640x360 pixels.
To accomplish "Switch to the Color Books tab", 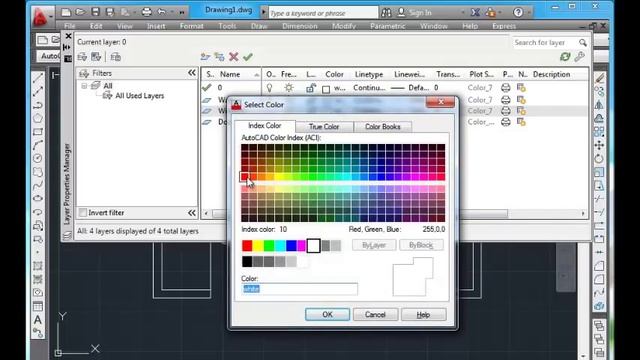I will 382,127.
